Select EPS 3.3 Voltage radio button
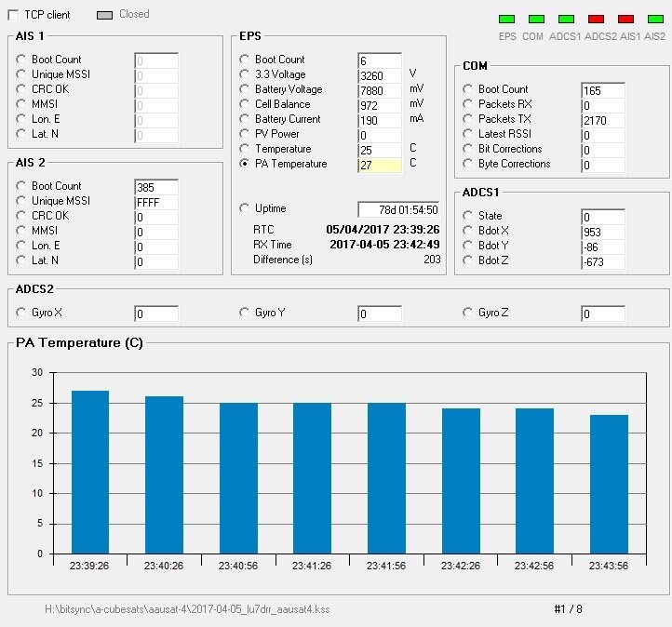 244,74
